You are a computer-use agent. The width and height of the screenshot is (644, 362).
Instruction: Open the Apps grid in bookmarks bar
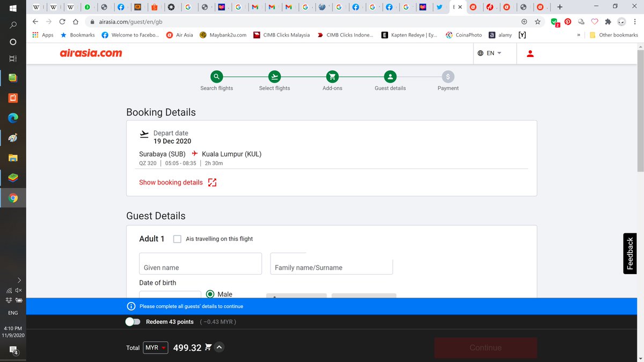pos(43,35)
